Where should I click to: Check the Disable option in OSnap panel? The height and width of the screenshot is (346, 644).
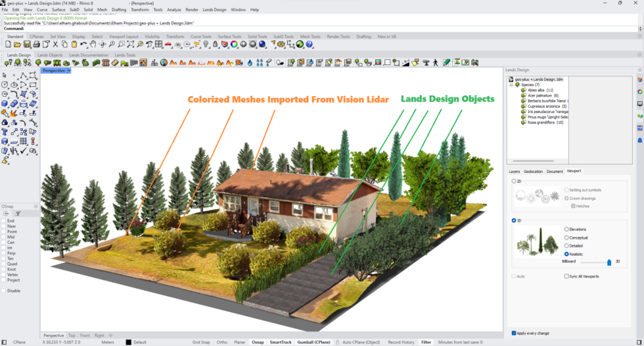[3, 290]
